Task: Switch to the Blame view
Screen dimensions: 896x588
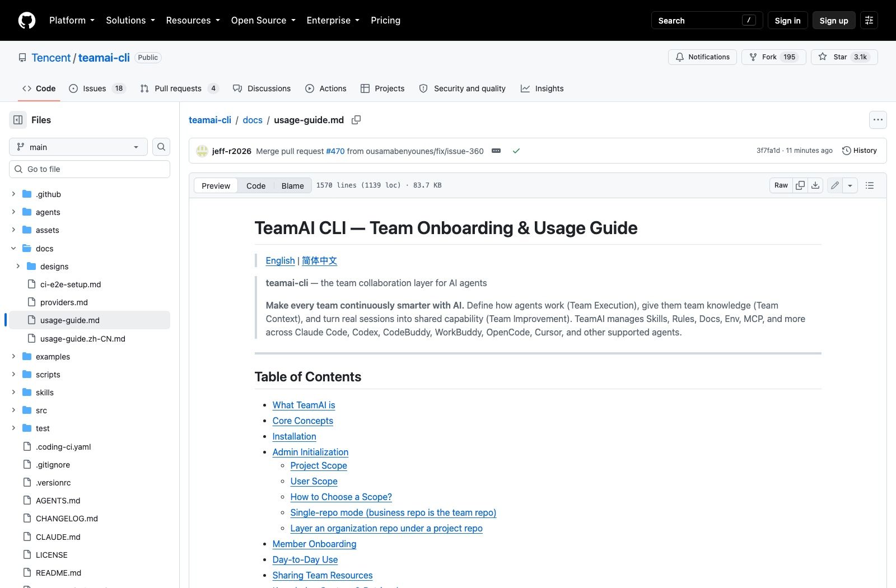Action: (x=292, y=186)
